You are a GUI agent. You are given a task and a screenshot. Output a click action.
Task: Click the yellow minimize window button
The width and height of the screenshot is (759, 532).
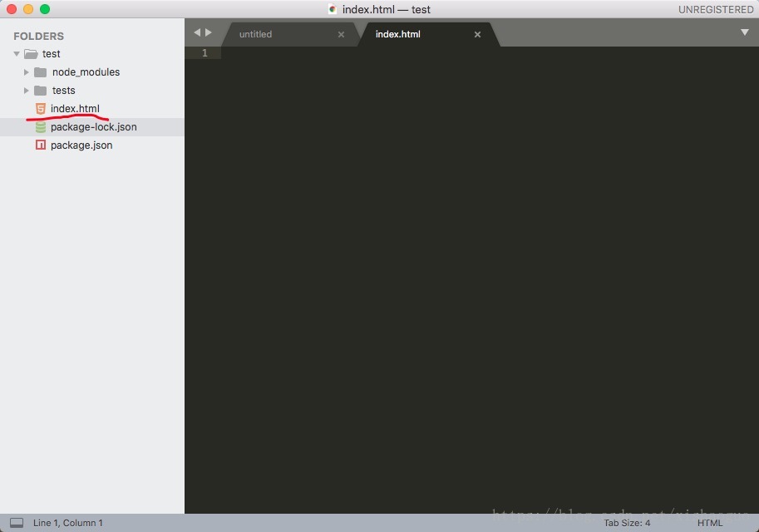[x=28, y=9]
